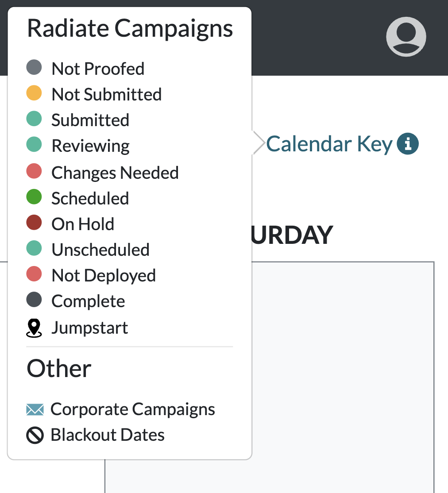Screen dimensions: 448x493
Task: Select the gray Not Proofed dot
Action: tap(34, 67)
